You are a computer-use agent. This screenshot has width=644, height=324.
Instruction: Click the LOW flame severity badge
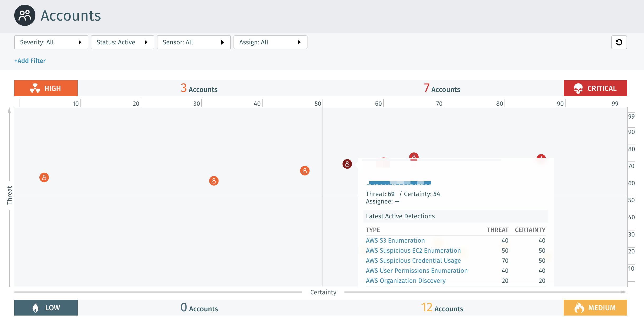pyautogui.click(x=46, y=308)
